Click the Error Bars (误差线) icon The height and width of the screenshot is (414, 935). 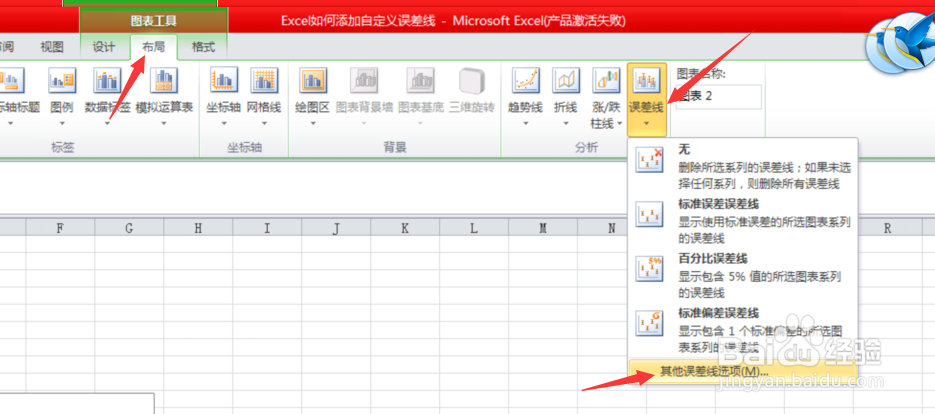coord(646,80)
